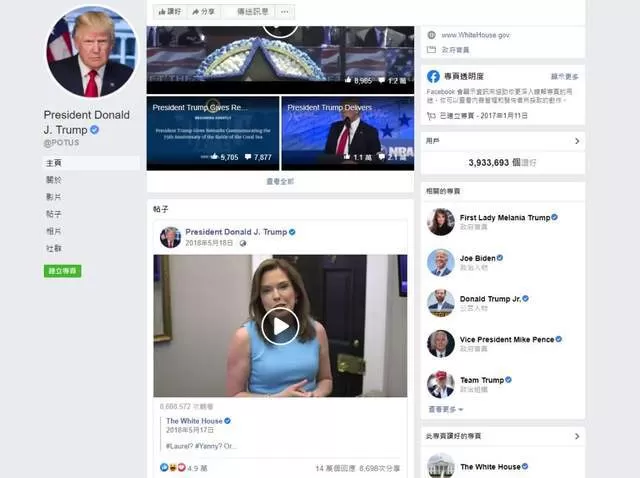The width and height of the screenshot is (640, 478).
Task: Click the Like (讚好) page button
Action: (x=170, y=11)
